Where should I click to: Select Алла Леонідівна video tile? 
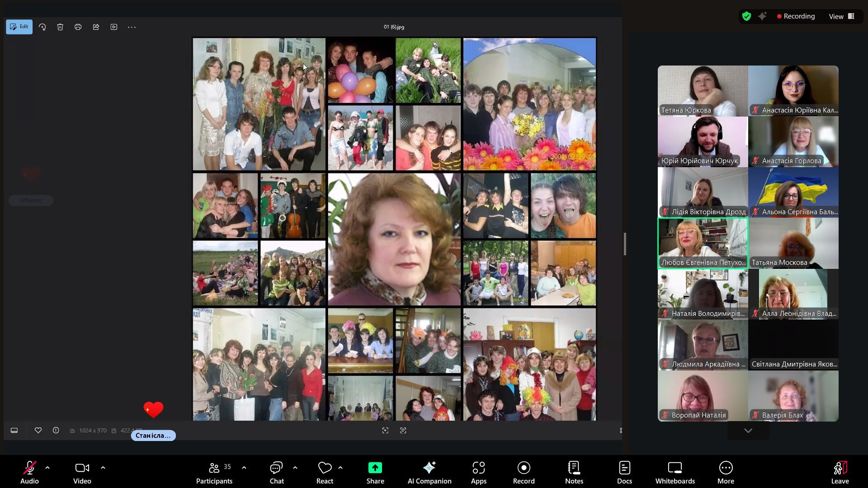click(x=793, y=294)
